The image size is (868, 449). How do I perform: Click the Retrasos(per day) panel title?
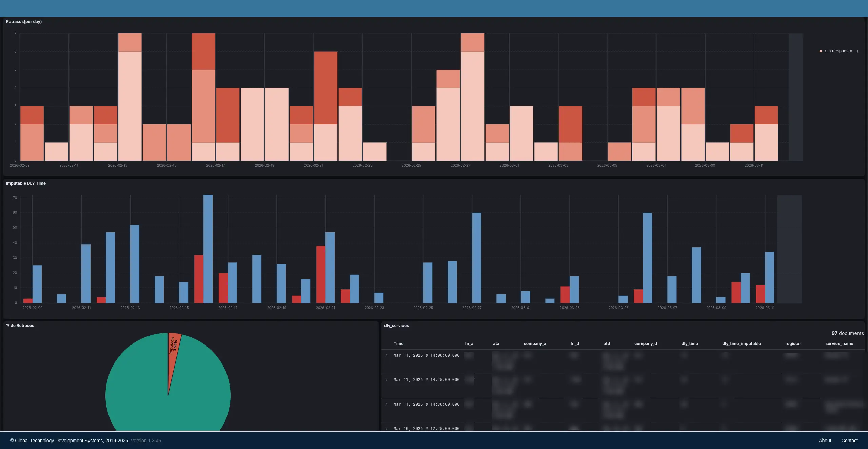24,22
